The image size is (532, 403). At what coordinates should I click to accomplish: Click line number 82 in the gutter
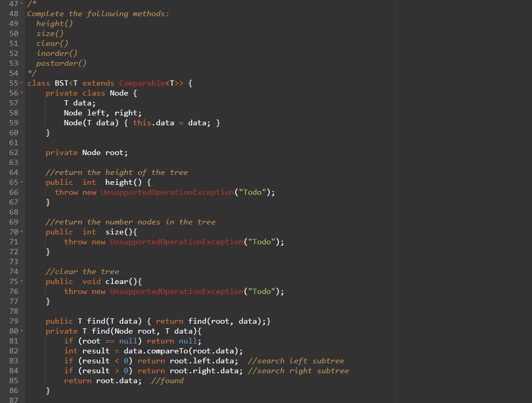tap(14, 350)
